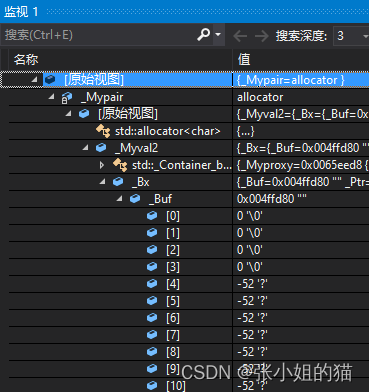Click the value -52 '?' of [8]
Viewport: 369px width, 392px height.
(252, 352)
